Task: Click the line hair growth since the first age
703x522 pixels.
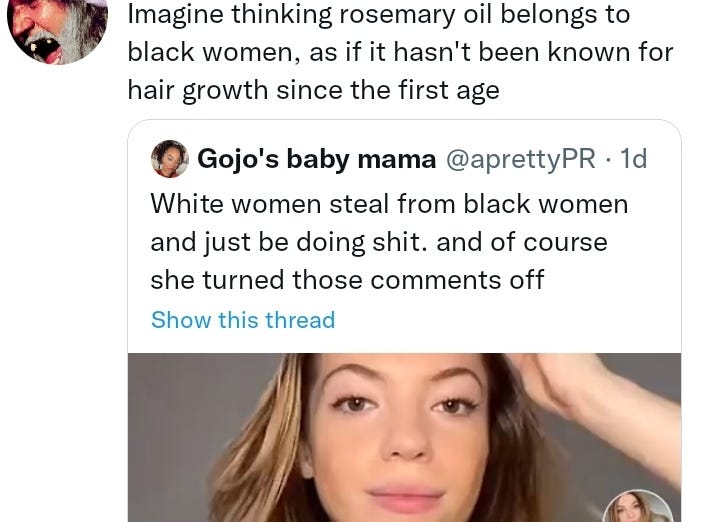Action: pyautogui.click(x=313, y=90)
